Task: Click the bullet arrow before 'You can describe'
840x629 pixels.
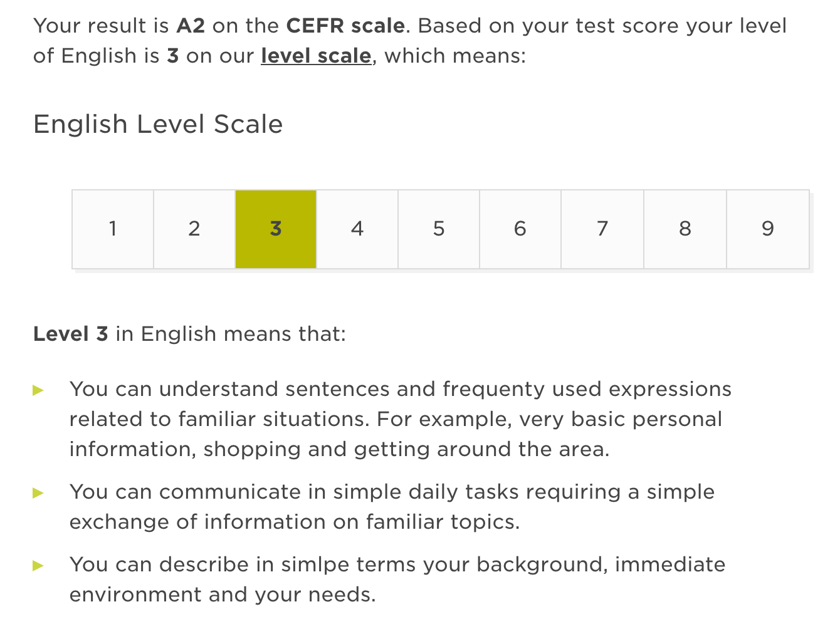Action: coord(38,566)
